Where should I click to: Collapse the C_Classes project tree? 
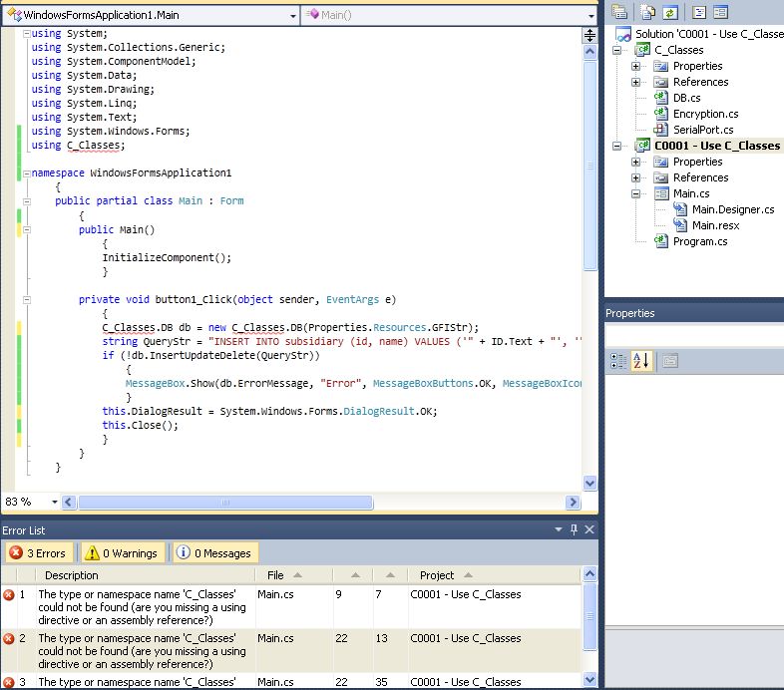(617, 50)
